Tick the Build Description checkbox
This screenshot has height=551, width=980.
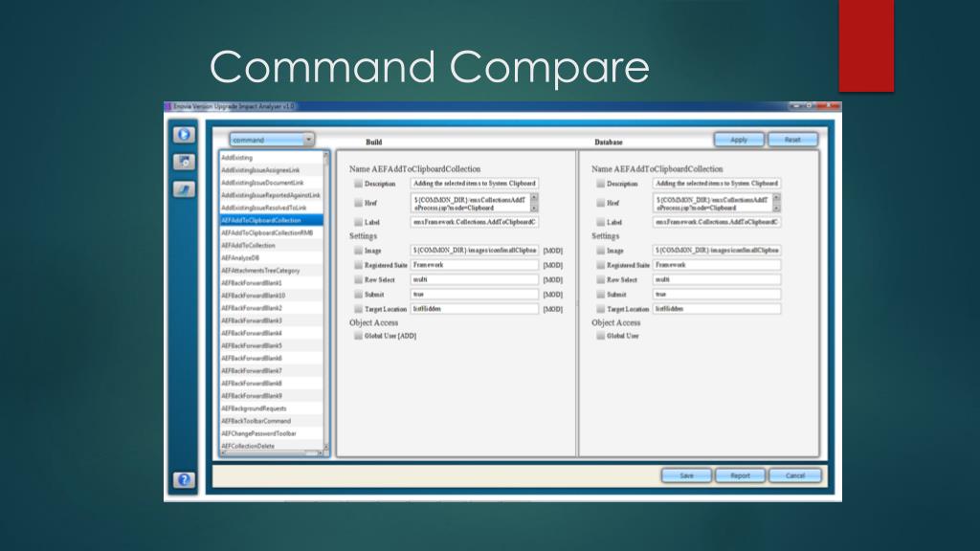click(358, 184)
